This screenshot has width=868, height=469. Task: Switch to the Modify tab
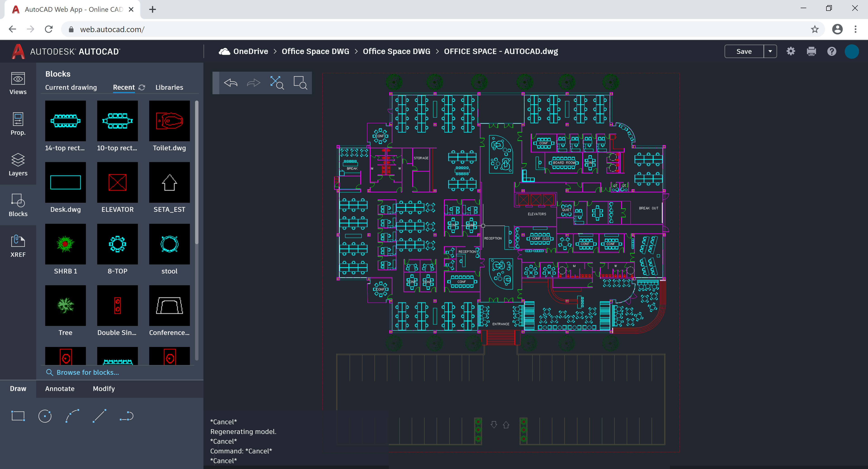104,389
